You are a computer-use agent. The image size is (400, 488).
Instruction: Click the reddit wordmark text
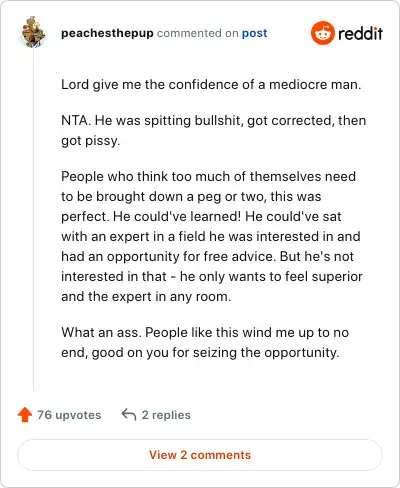point(360,33)
